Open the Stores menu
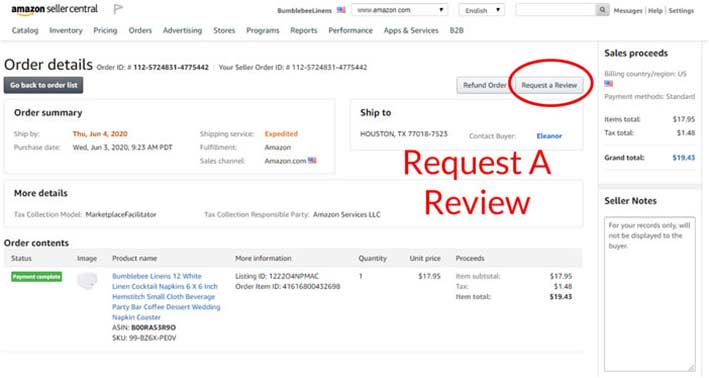 (224, 30)
